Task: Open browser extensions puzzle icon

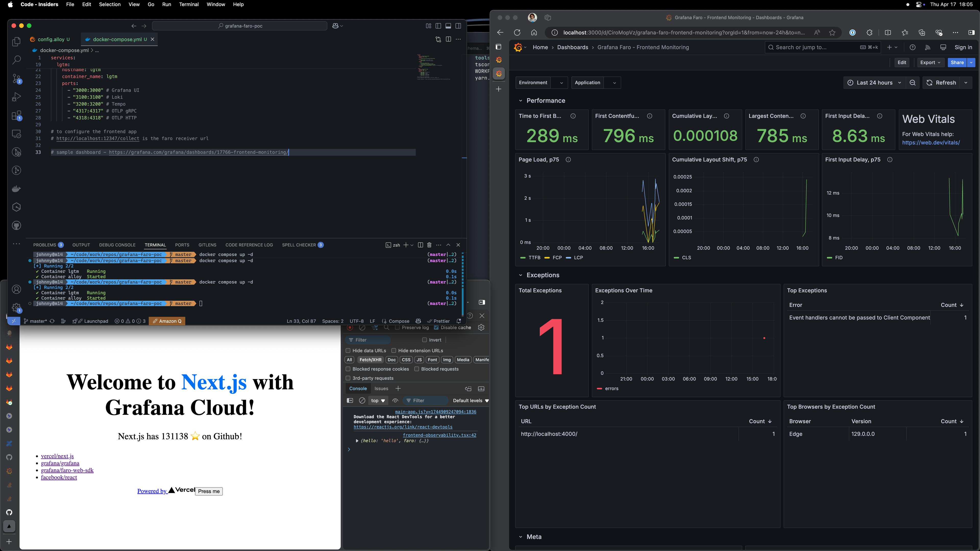Action: coord(870,33)
